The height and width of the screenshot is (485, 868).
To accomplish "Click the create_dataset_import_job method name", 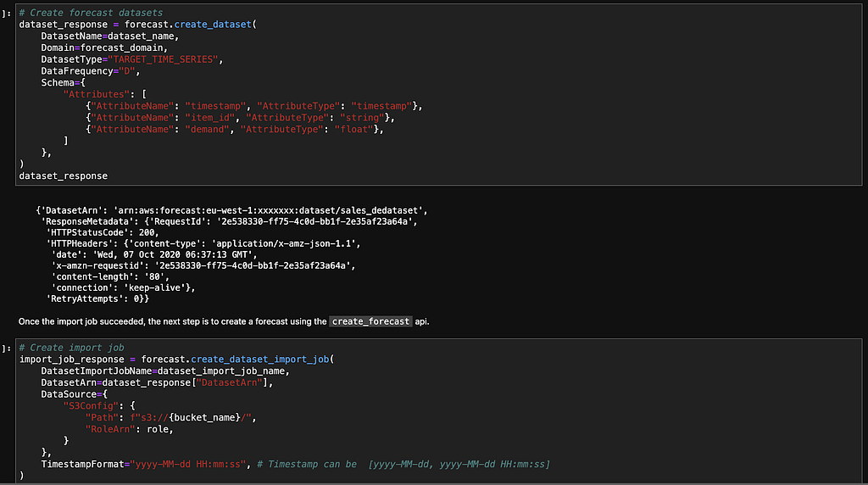I will (x=259, y=360).
